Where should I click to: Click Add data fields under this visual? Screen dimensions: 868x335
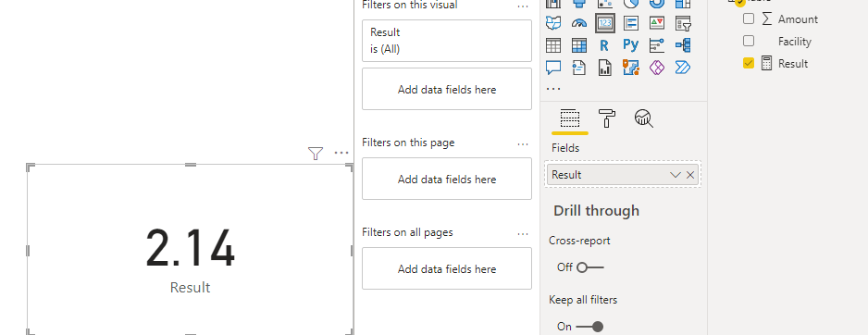[447, 89]
